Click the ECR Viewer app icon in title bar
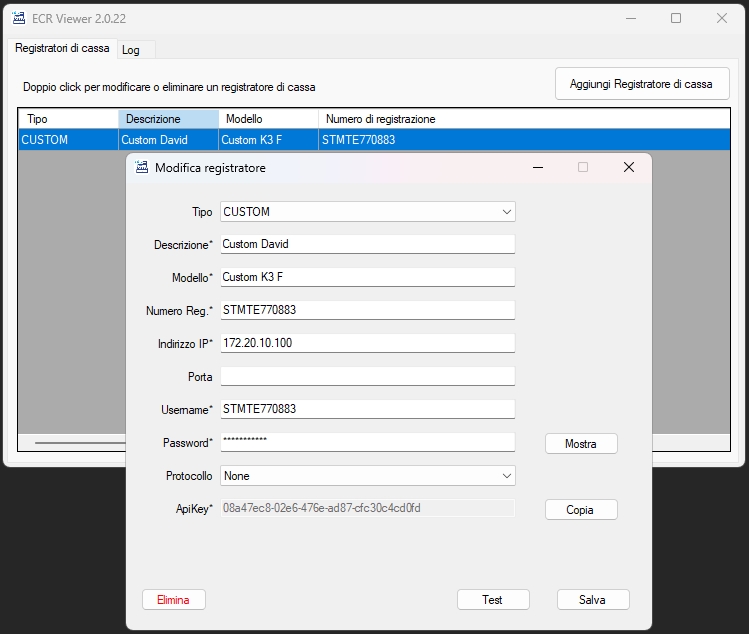 (x=18, y=18)
